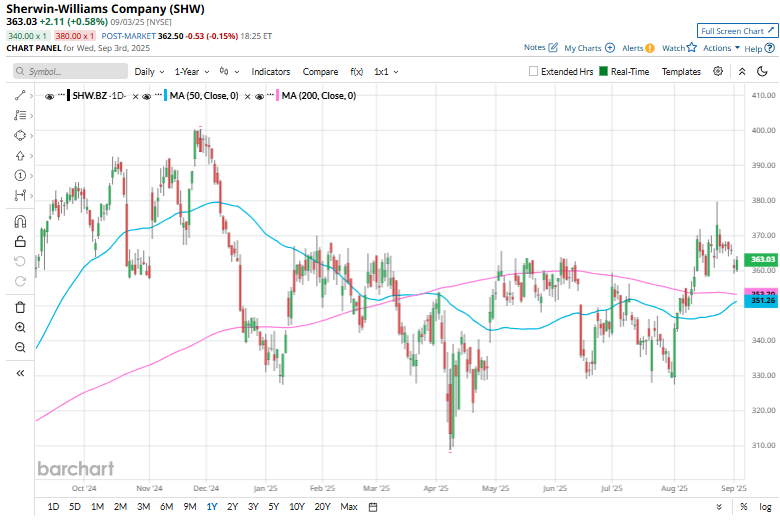The width and height of the screenshot is (780, 525).
Task: Hide the MA 50 line eye
Action: pyautogui.click(x=146, y=97)
